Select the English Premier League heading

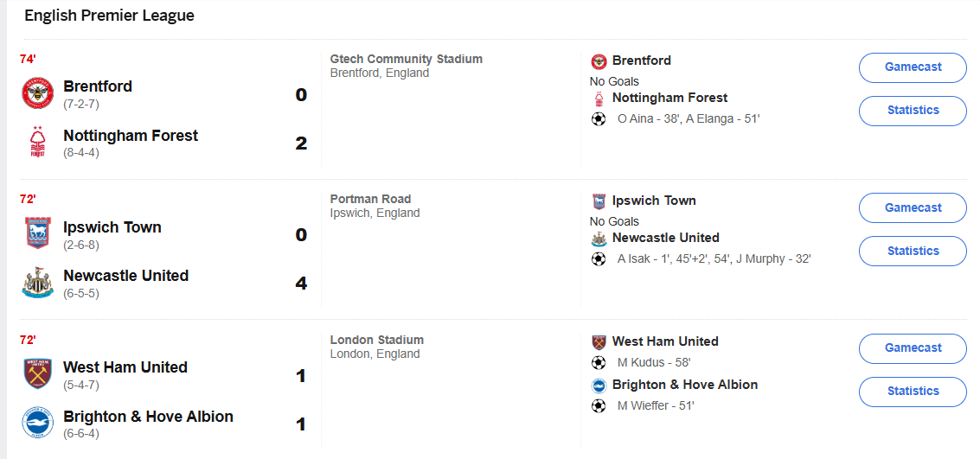[x=109, y=16]
